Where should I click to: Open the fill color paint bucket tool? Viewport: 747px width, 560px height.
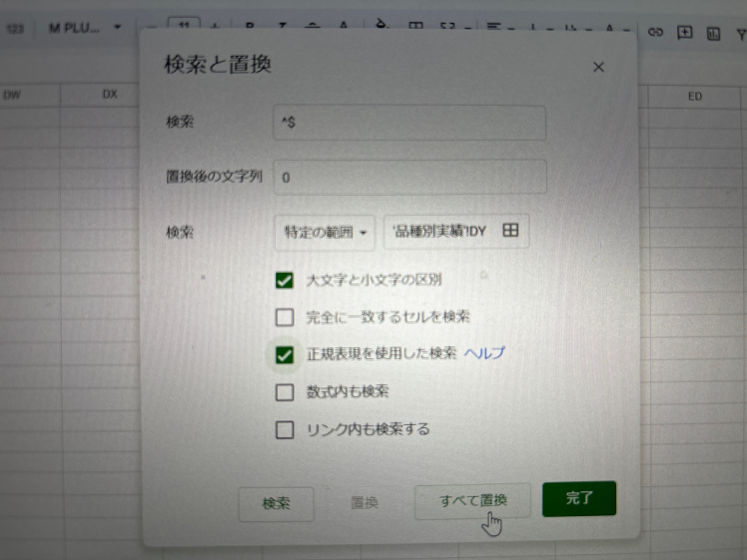(x=380, y=25)
